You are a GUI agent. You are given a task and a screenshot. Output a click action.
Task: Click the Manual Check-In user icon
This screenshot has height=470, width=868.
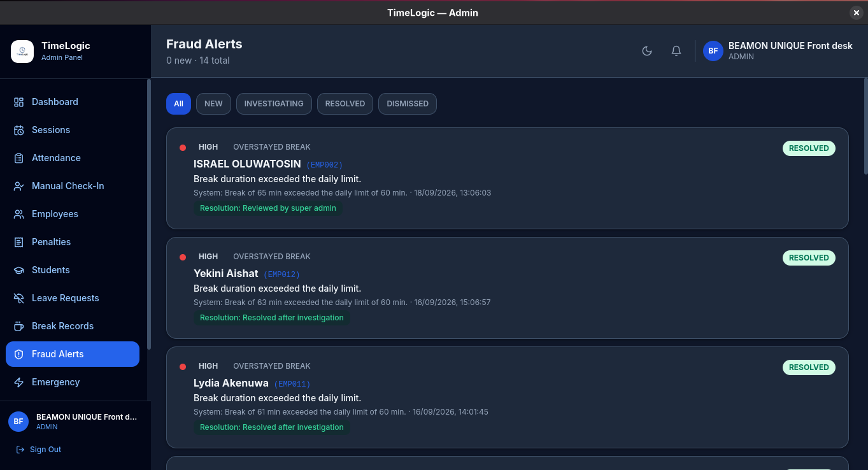click(x=18, y=186)
